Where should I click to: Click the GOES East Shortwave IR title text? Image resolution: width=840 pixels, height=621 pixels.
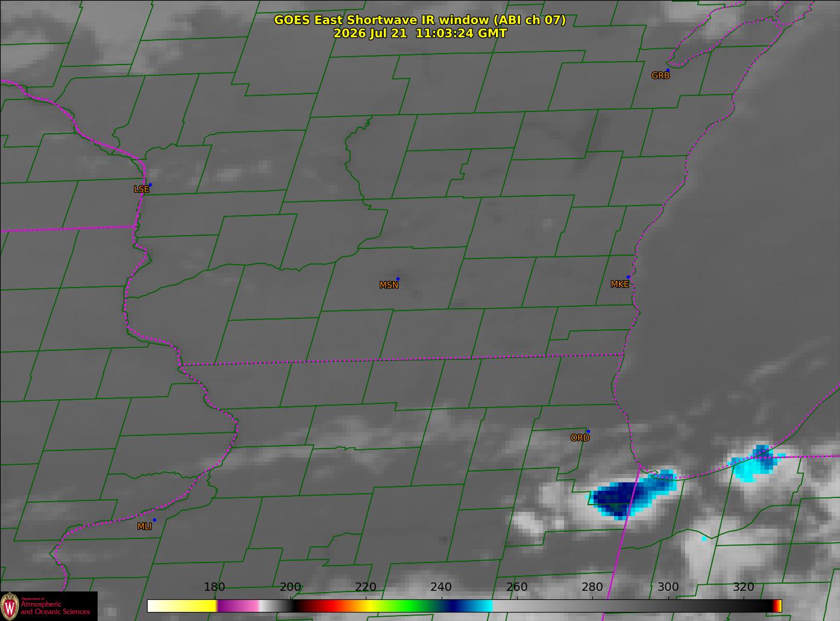[420, 20]
